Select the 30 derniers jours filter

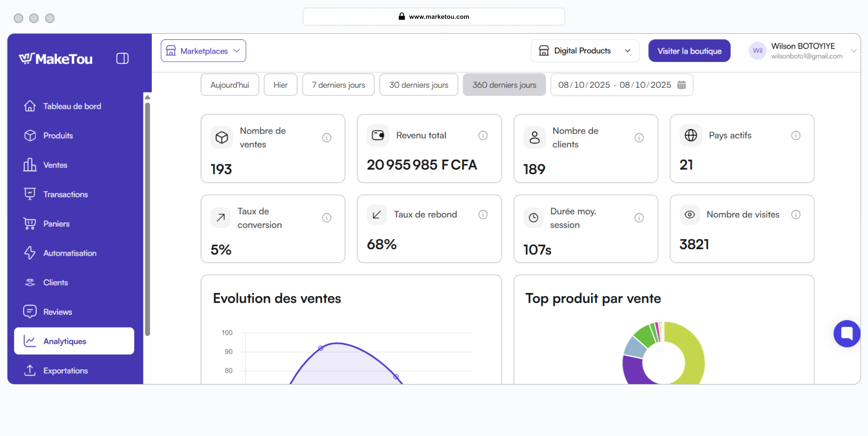[418, 85]
